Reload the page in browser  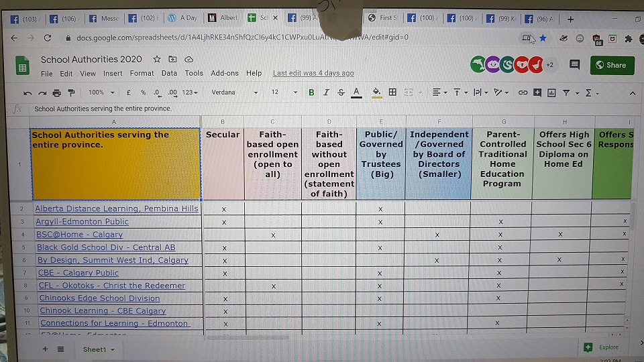pos(48,38)
